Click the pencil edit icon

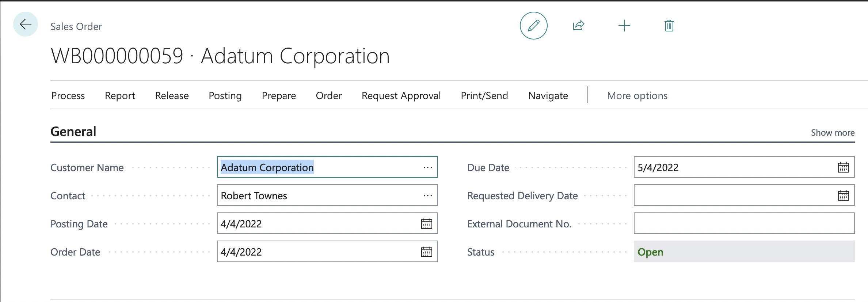[x=533, y=26]
